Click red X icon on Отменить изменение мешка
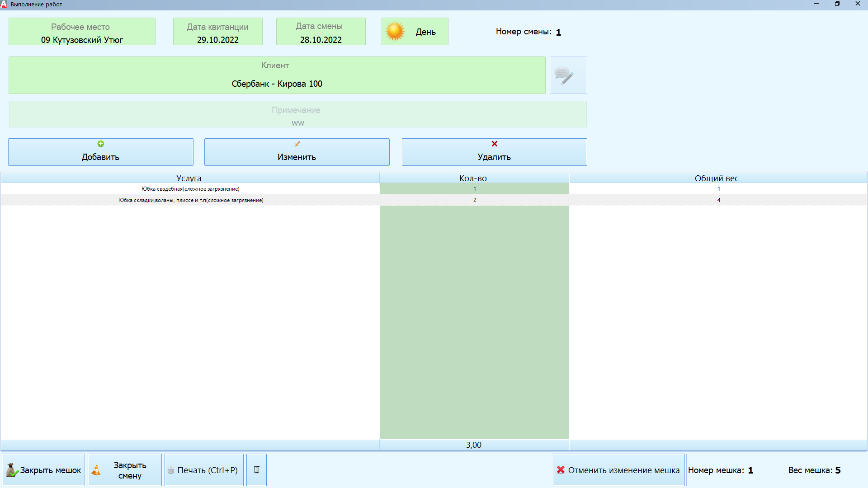Image resolution: width=868 pixels, height=488 pixels. 561,469
